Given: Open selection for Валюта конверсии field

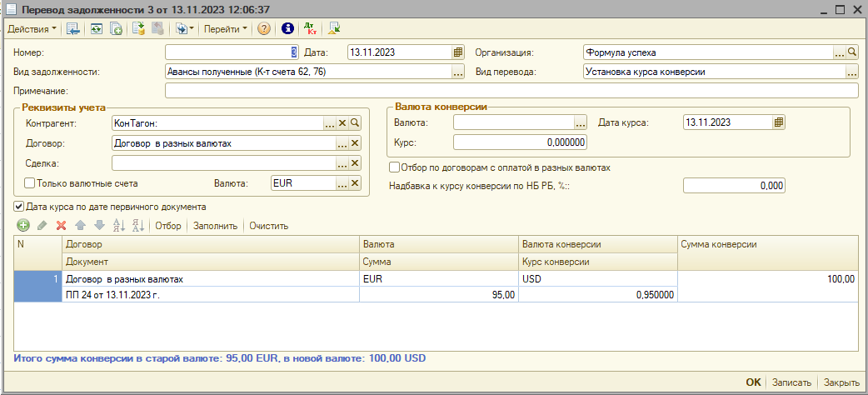Looking at the screenshot, I should 581,122.
